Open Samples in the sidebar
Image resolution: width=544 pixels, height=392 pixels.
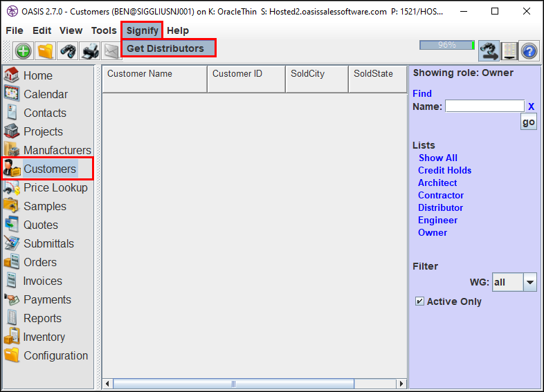(35, 206)
